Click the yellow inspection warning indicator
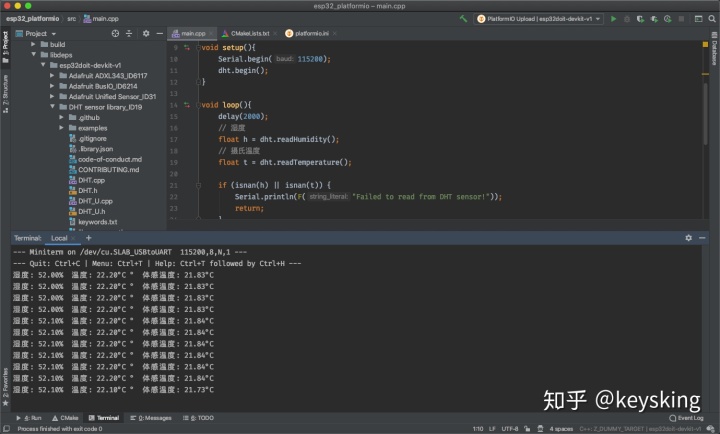Image resolution: width=720 pixels, height=434 pixels. 705,45
